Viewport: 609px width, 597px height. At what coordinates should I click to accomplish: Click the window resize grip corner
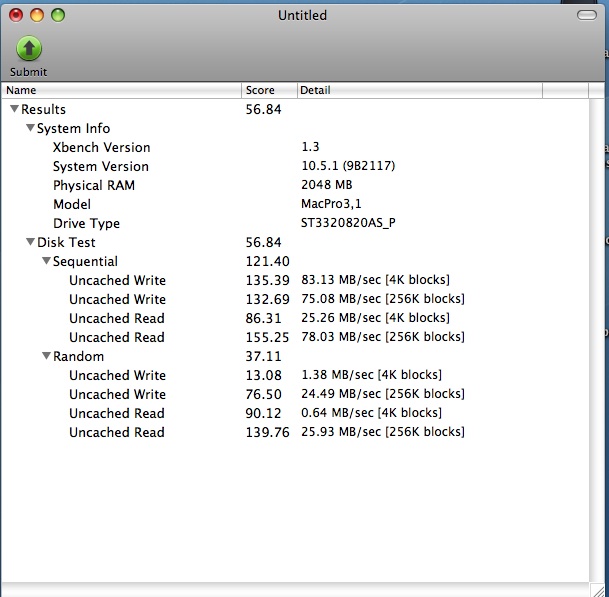tap(596, 589)
